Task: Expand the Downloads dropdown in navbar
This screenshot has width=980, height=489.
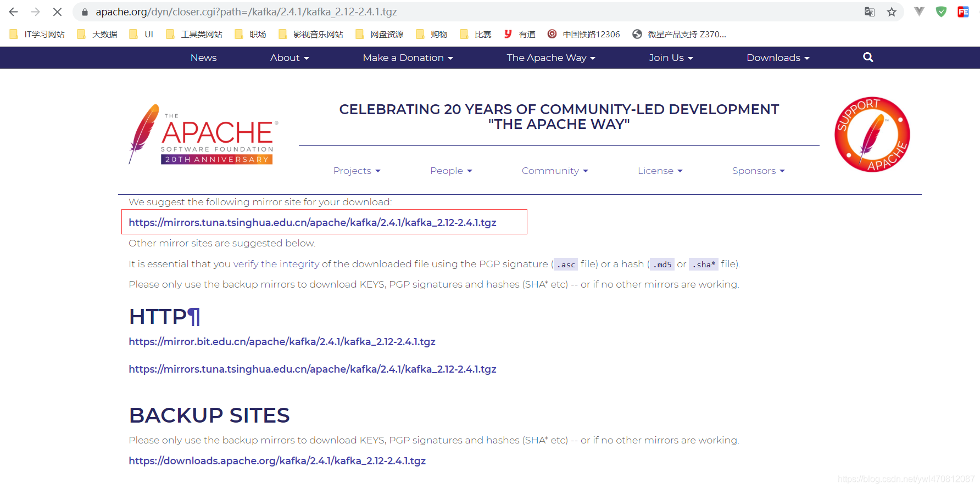Action: tap(778, 58)
